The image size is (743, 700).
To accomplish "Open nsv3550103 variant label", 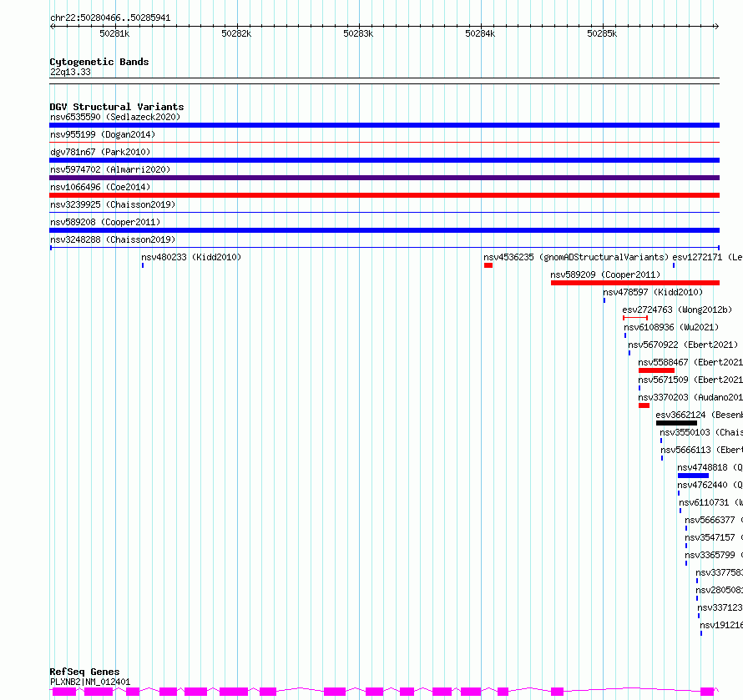I will tap(701, 432).
